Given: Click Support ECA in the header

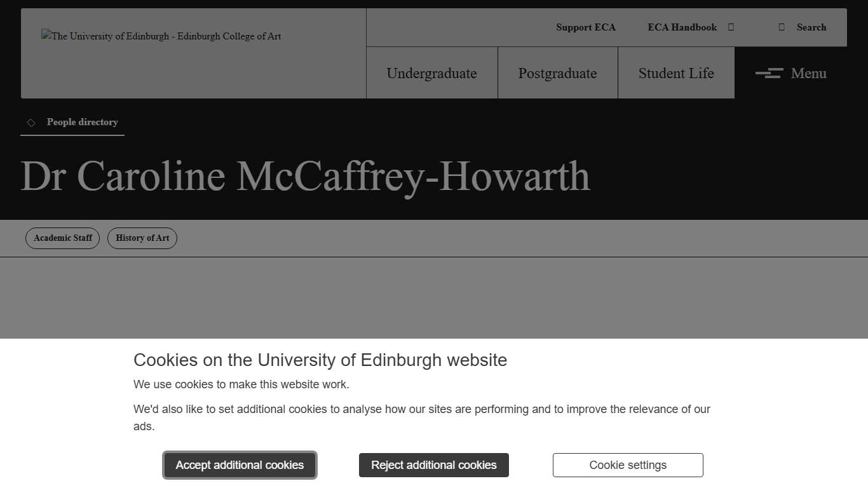Looking at the screenshot, I should (x=585, y=27).
